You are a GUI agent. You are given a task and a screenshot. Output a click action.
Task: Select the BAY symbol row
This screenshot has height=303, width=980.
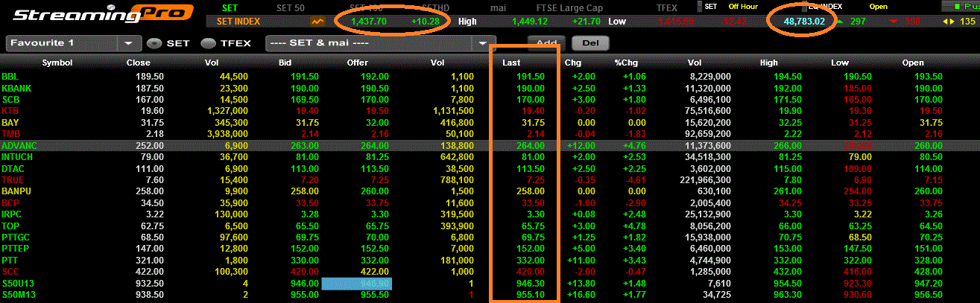tap(490, 122)
